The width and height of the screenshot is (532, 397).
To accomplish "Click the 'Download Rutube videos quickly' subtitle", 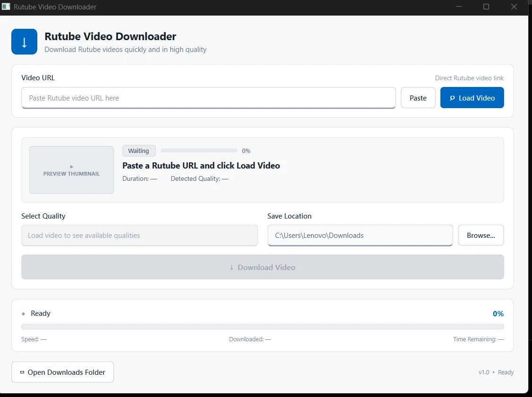I will point(126,50).
